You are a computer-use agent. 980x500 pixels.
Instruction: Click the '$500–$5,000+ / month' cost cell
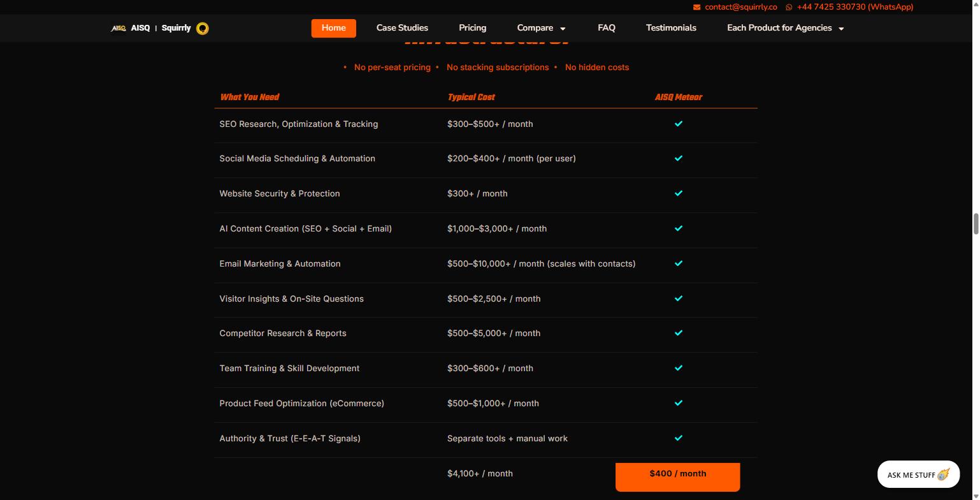pyautogui.click(x=494, y=333)
